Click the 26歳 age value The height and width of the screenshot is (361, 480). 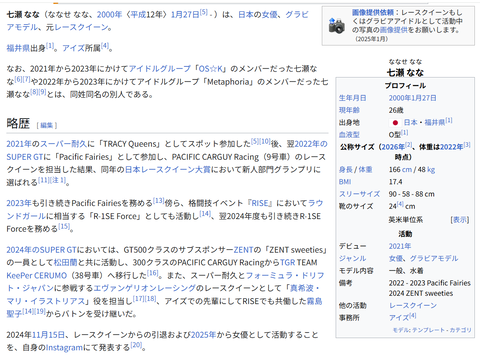pos(396,110)
